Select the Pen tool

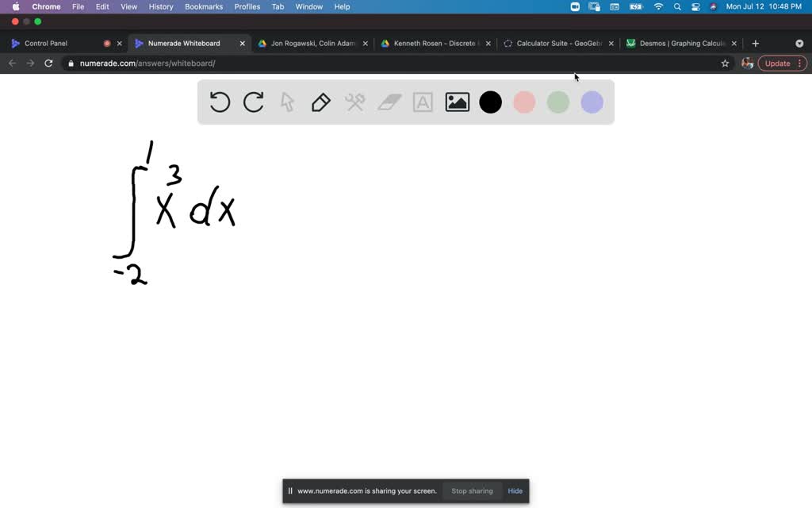click(x=320, y=102)
